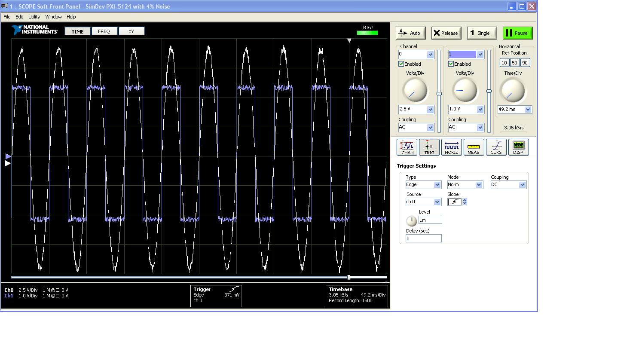
Task: Select the TRIG trigger settings icon
Action: coord(429,147)
